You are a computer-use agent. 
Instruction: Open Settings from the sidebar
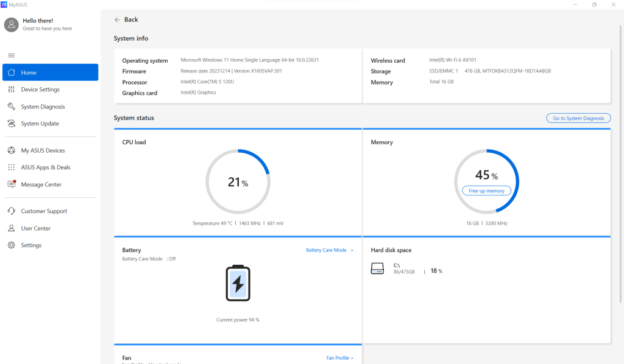(x=31, y=245)
